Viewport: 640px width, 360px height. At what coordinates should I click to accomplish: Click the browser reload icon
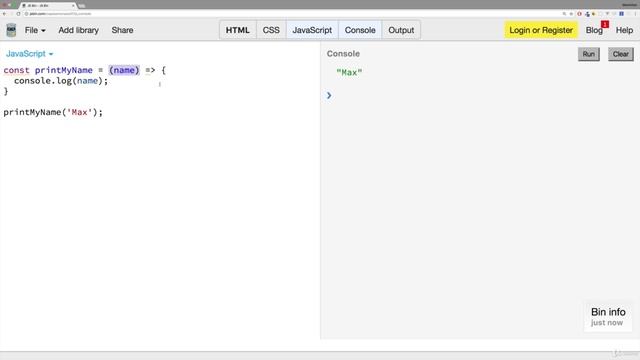click(18, 14)
